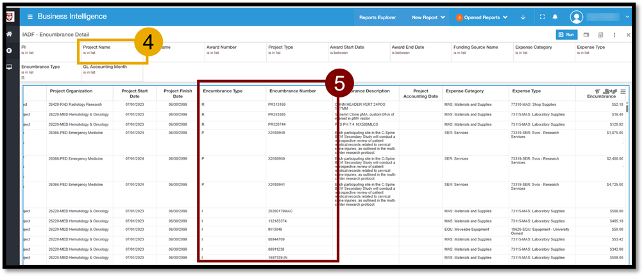Open the vertical three-dot report options
The image size is (644, 277).
614,35
